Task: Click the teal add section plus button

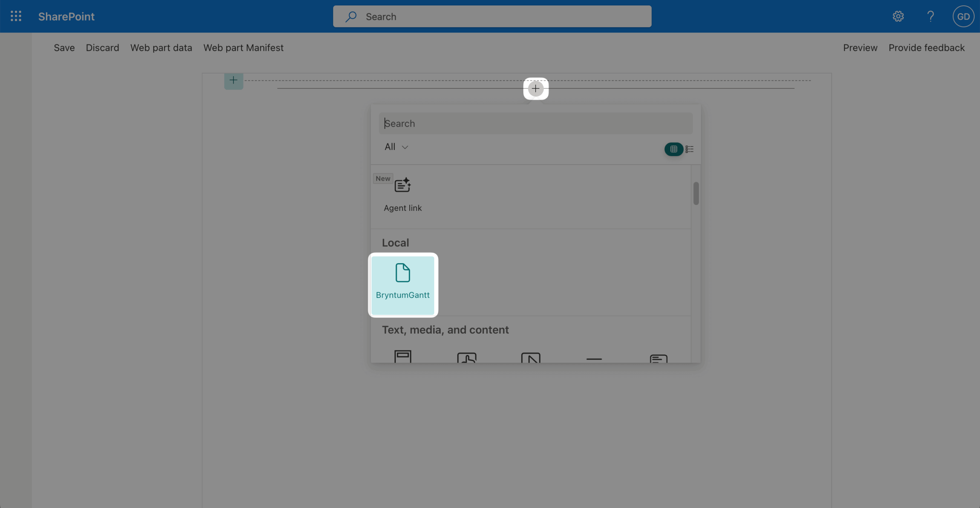Action: pyautogui.click(x=234, y=80)
